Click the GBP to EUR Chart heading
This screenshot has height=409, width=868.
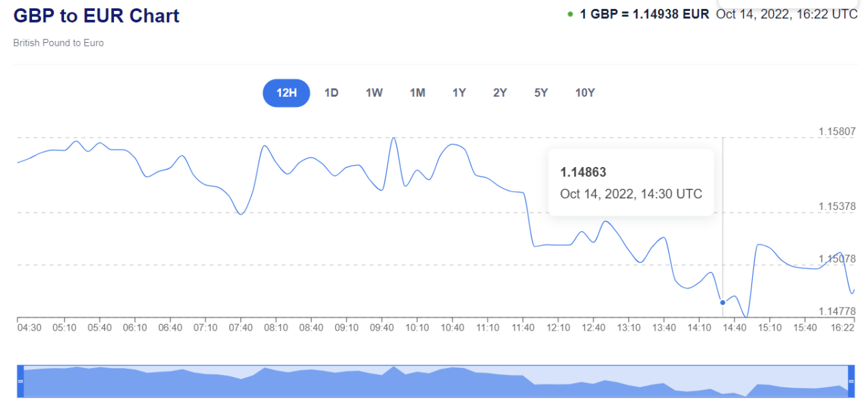[96, 16]
